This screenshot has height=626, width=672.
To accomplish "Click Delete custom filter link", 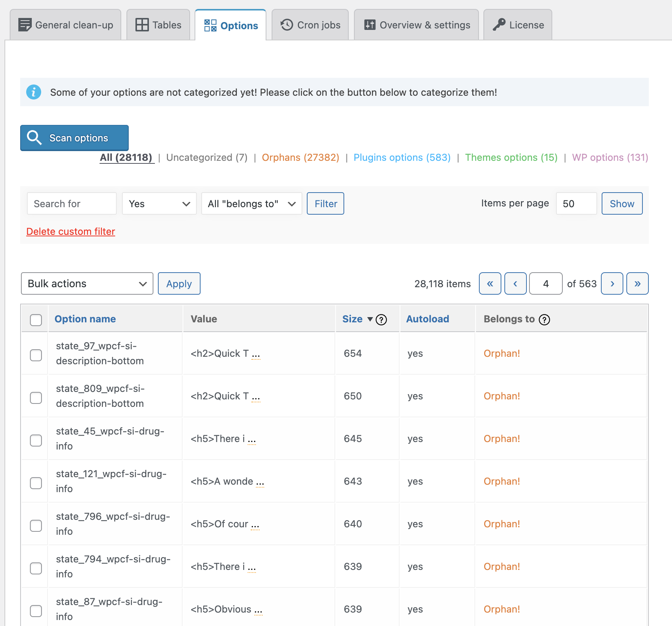I will pyautogui.click(x=71, y=231).
